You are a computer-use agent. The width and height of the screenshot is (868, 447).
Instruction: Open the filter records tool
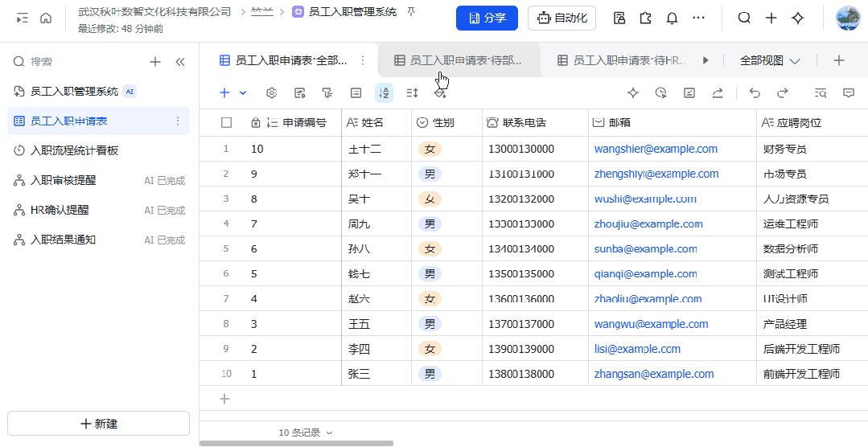pos(327,93)
